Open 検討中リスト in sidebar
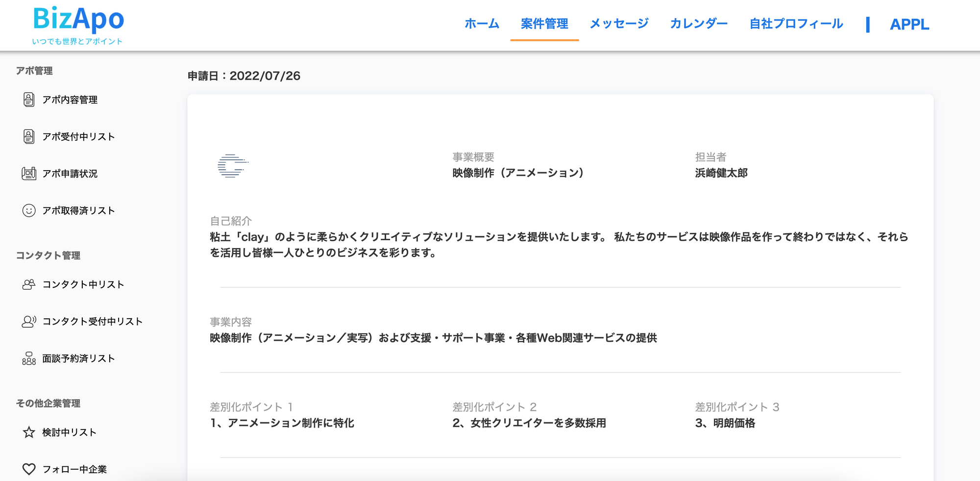980x481 pixels. point(69,432)
